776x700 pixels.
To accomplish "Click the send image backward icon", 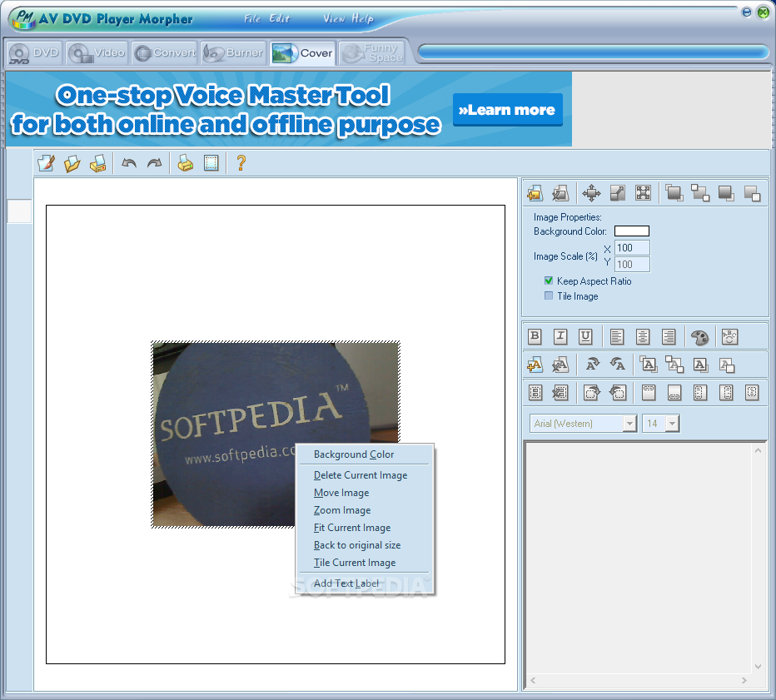I will [x=752, y=193].
